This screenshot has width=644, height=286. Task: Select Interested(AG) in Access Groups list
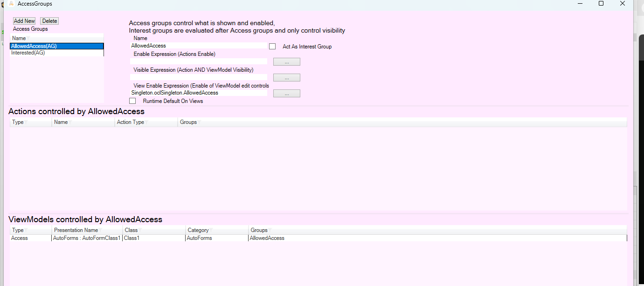tap(56, 53)
